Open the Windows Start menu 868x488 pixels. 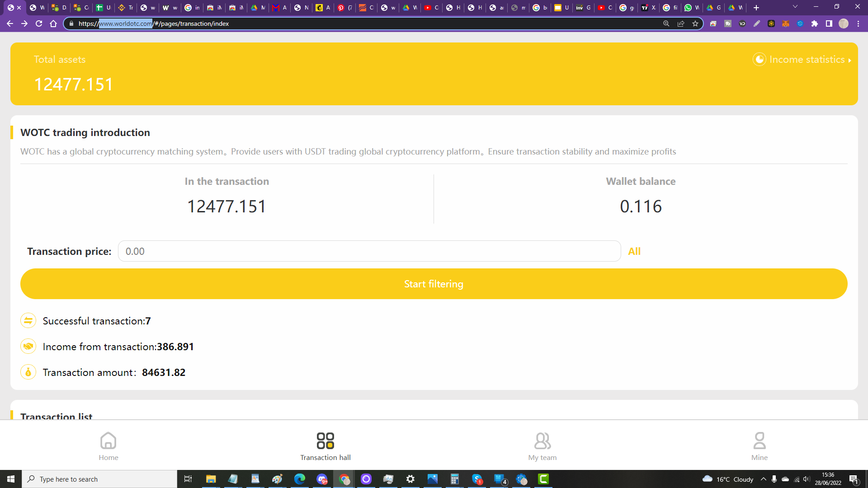[x=11, y=479]
